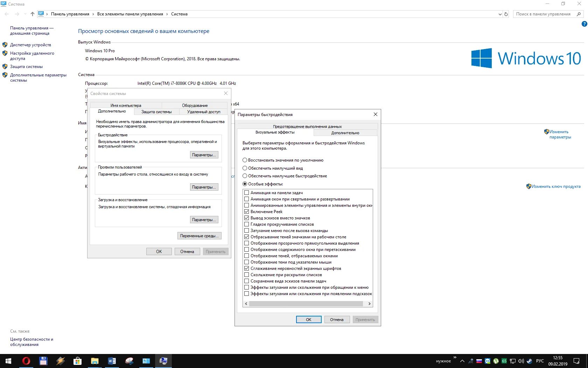This screenshot has height=368, width=588.
Task: Click the TeamViewer tray icon
Action: [488, 361]
